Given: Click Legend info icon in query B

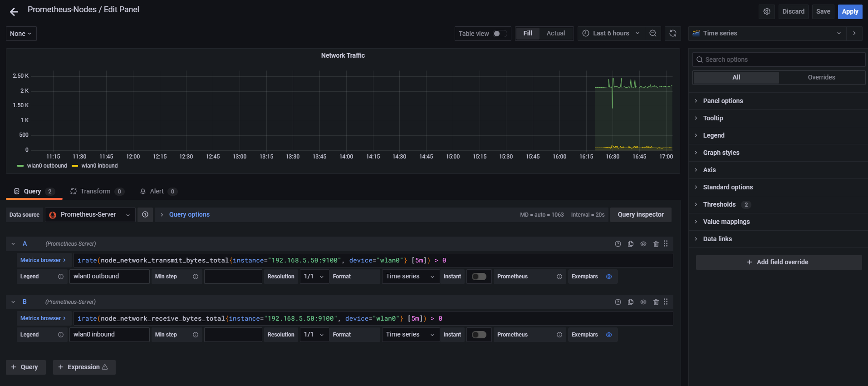Looking at the screenshot, I should point(61,335).
